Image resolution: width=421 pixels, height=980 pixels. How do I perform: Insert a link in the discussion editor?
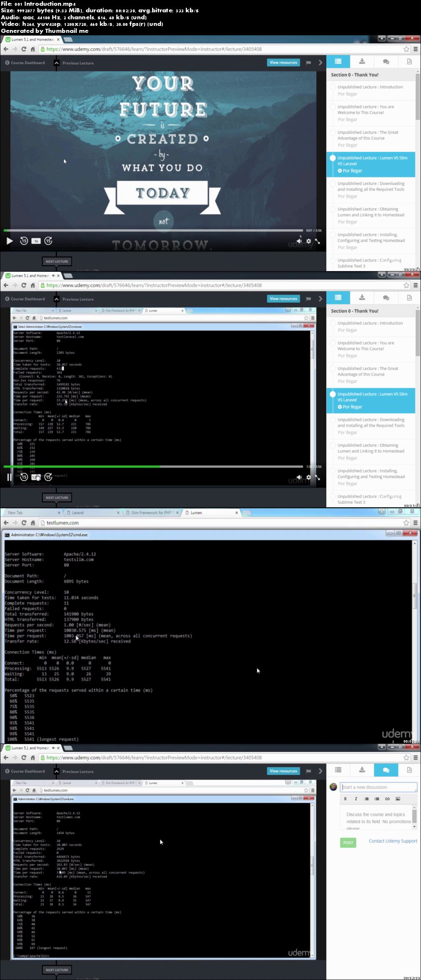(x=387, y=798)
